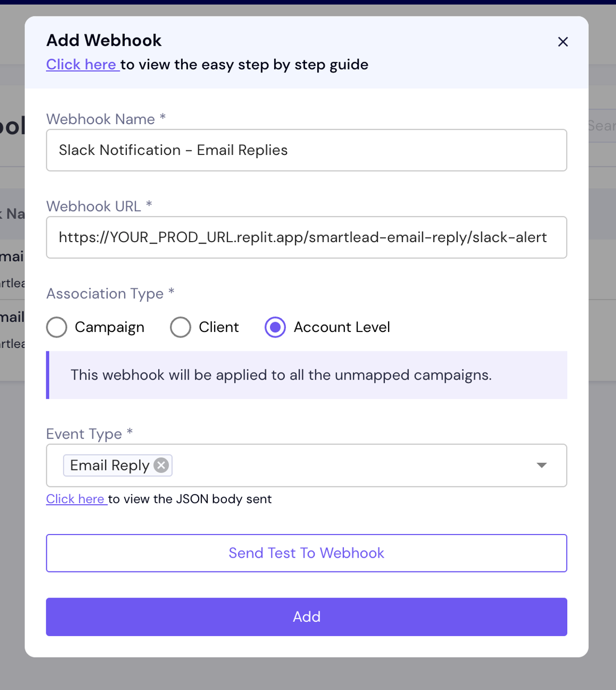This screenshot has width=616, height=690.
Task: Open the Event Type dropdown arrow
Action: coord(542,465)
